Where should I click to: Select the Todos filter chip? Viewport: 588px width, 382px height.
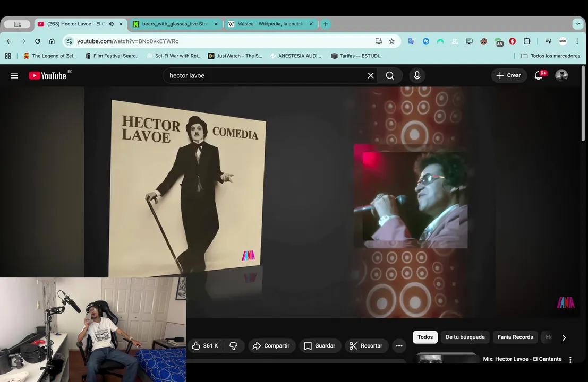point(425,337)
